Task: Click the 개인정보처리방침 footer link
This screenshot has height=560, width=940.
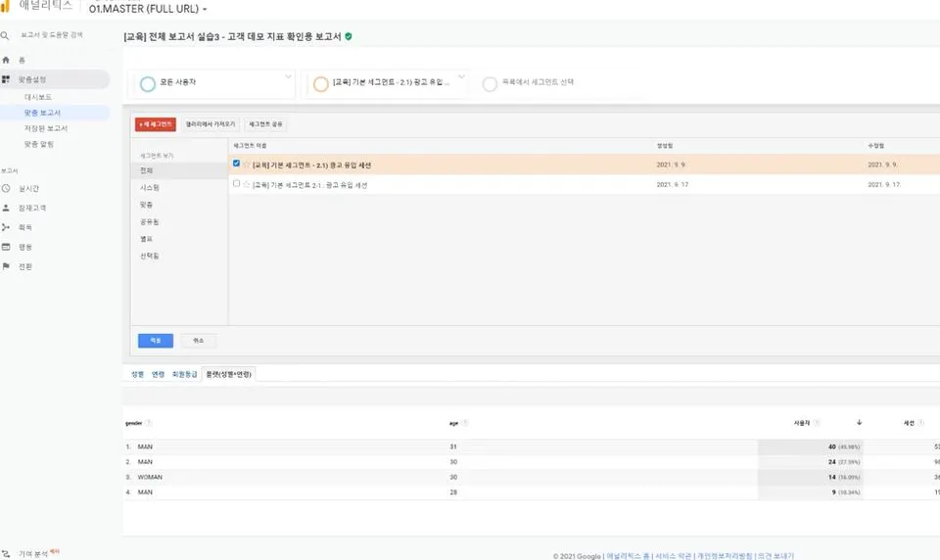Action: pos(725,556)
